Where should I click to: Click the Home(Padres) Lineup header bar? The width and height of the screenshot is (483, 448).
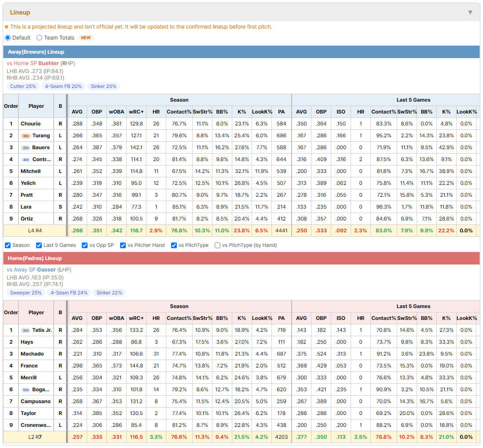[241, 258]
